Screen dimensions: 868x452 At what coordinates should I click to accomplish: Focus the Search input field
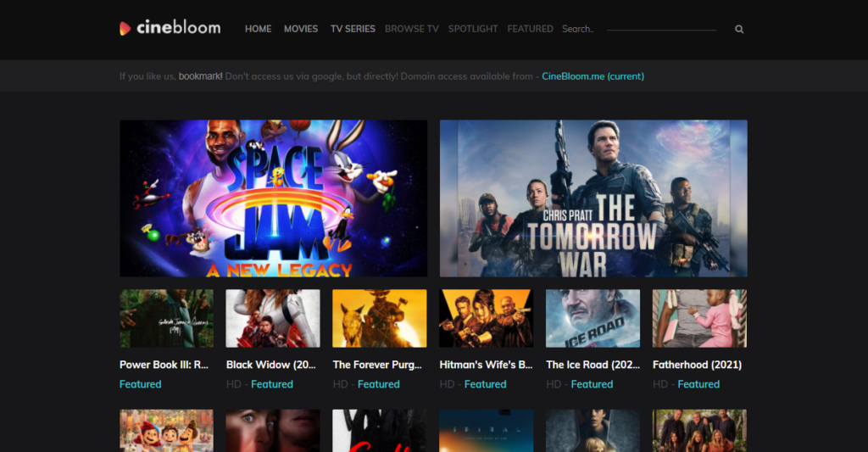point(639,29)
